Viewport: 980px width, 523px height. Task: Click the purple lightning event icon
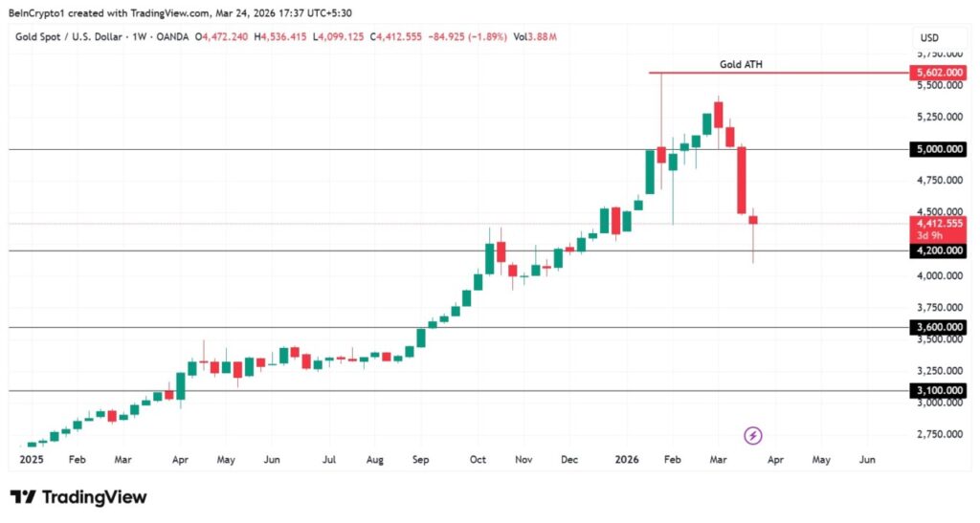tap(753, 436)
